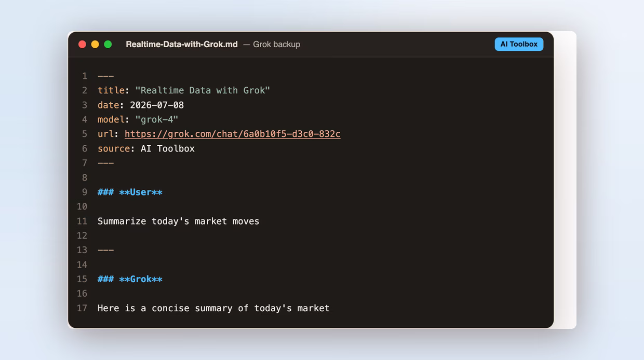This screenshot has width=644, height=360.
Task: Click the source value AI Toolbox
Action: tap(168, 148)
